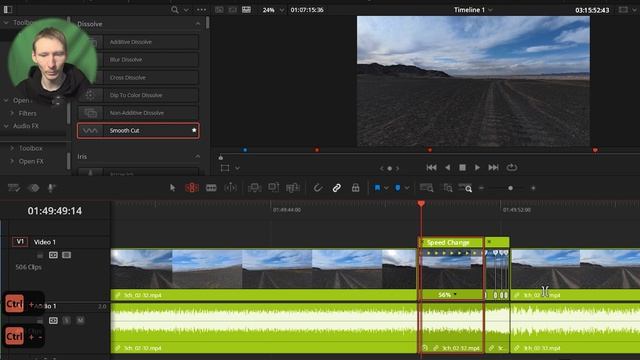Click the Detail Zoom icon
640x360 pixels.
pyautogui.click(x=448, y=188)
